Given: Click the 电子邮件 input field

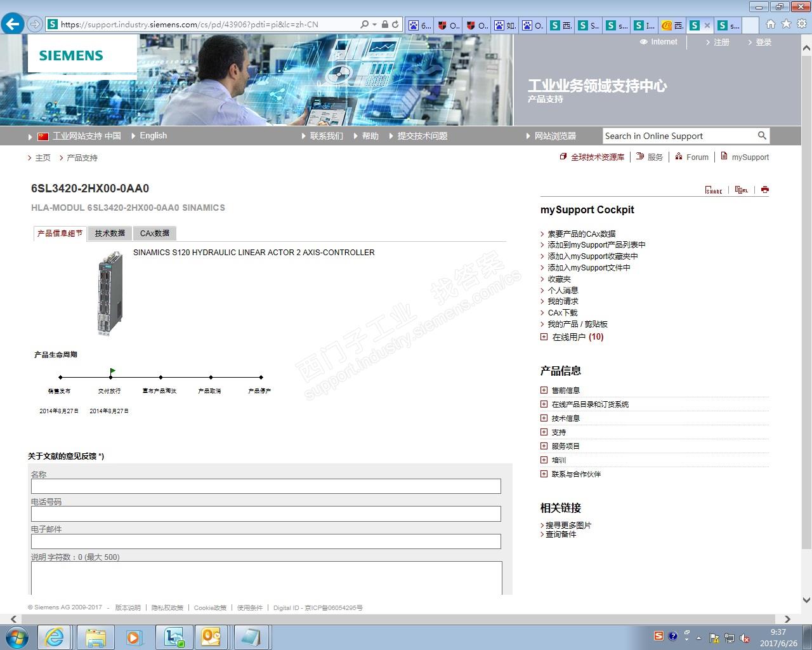Looking at the screenshot, I should (266, 541).
